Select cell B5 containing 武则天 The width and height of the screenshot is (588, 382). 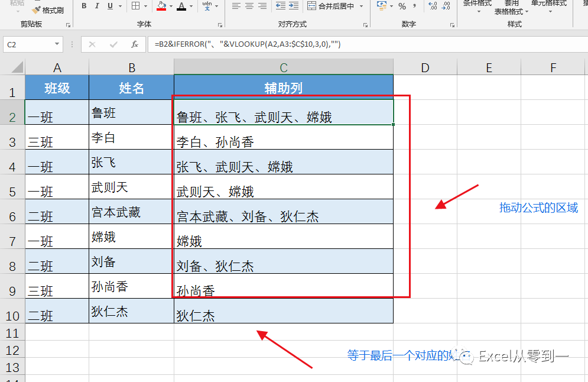coord(132,187)
